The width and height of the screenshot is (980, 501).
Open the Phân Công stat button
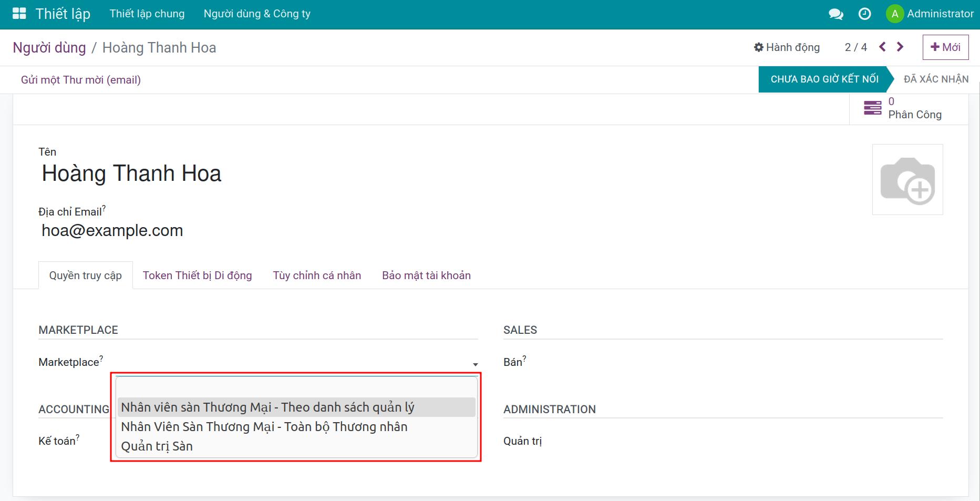[x=909, y=108]
